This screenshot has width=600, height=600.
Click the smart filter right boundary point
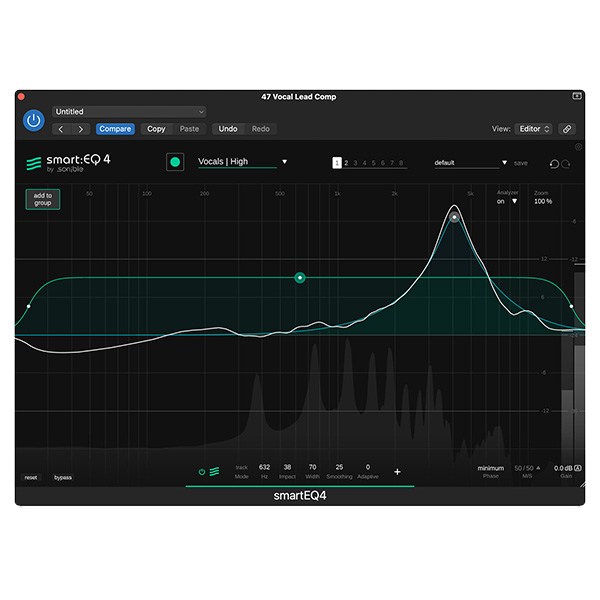(571, 306)
